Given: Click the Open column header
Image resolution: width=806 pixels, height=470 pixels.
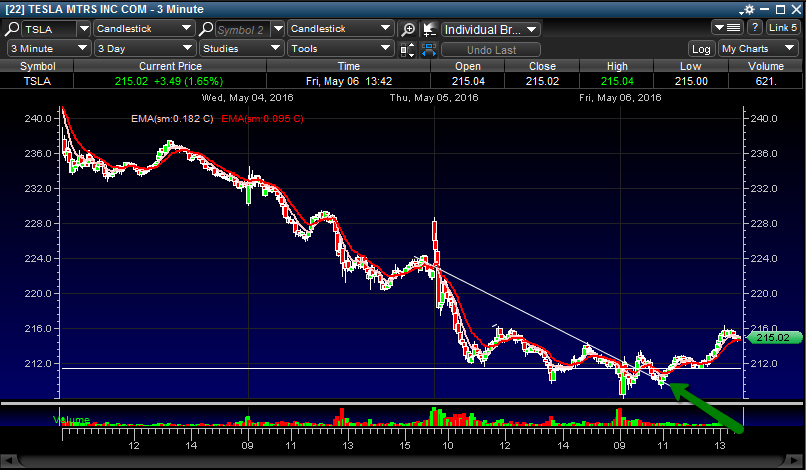Looking at the screenshot, I should (x=468, y=66).
